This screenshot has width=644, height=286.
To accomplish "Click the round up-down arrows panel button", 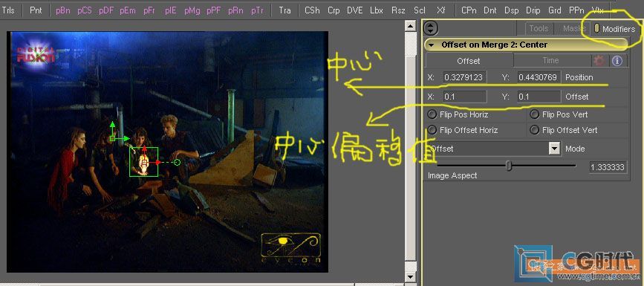I will (430, 28).
